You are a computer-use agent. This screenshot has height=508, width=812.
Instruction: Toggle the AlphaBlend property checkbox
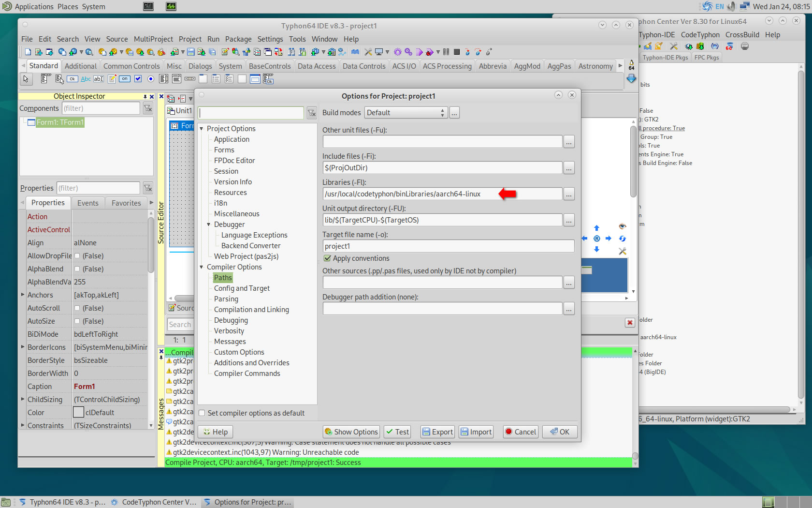(x=77, y=269)
